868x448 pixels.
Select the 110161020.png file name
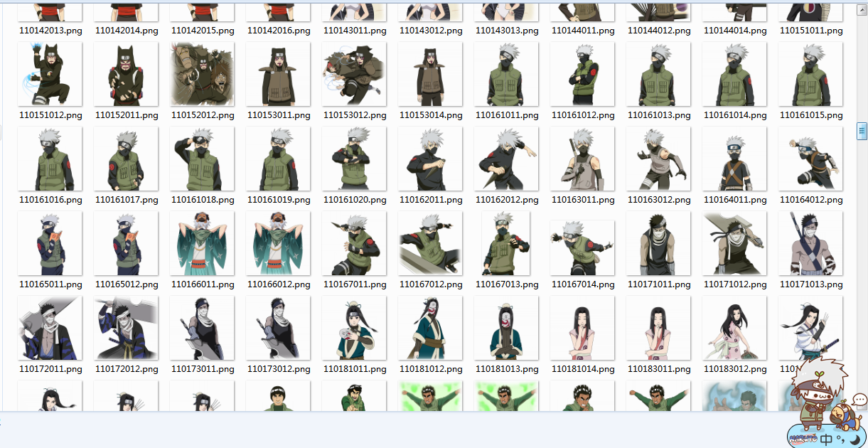(x=355, y=200)
